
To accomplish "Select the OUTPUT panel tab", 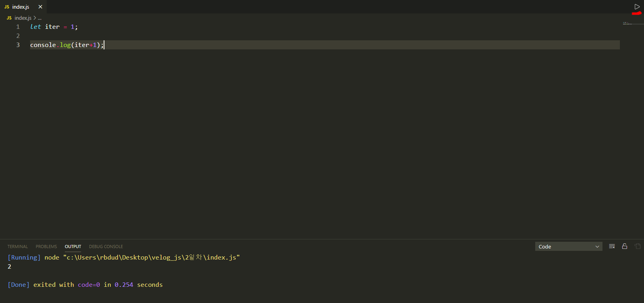I will click(x=73, y=247).
